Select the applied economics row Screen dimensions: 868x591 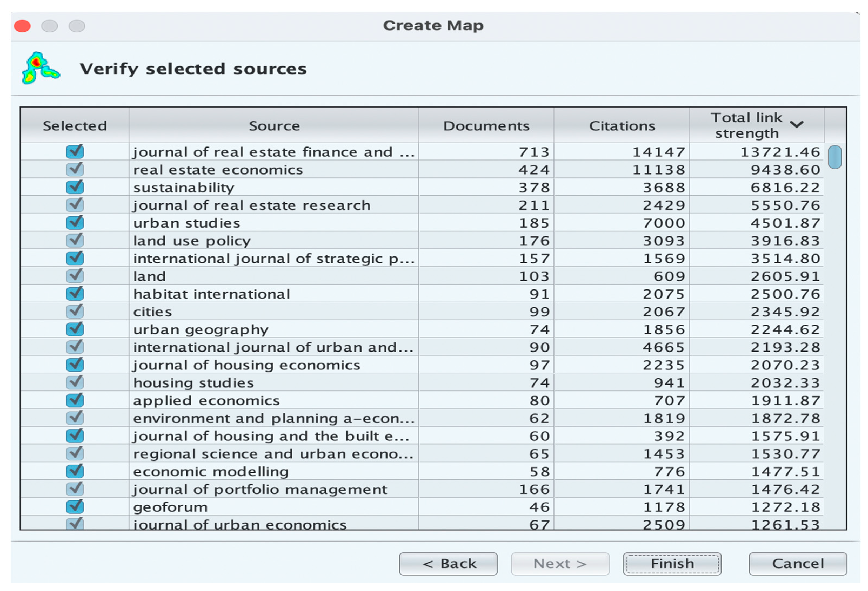206,400
